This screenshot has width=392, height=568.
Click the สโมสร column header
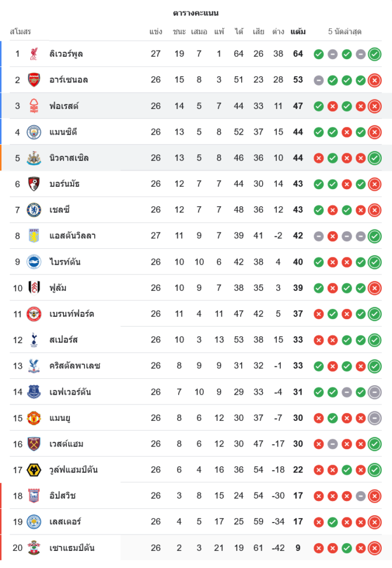20,32
